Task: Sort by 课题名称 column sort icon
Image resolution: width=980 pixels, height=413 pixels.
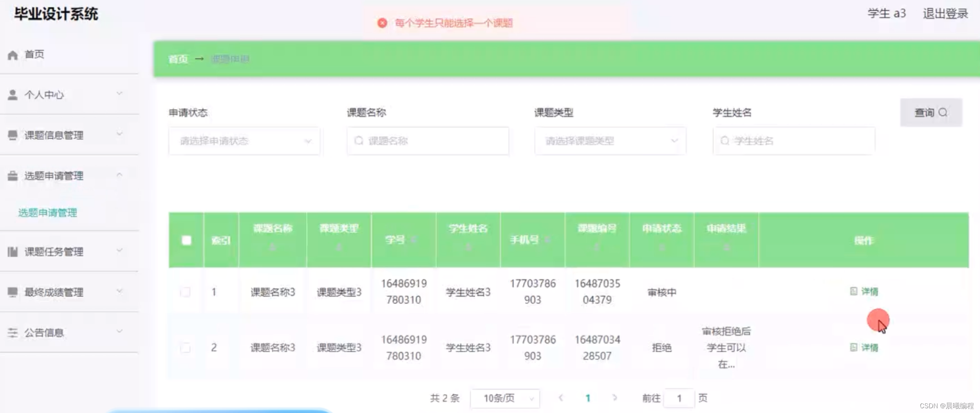Action: point(272,247)
